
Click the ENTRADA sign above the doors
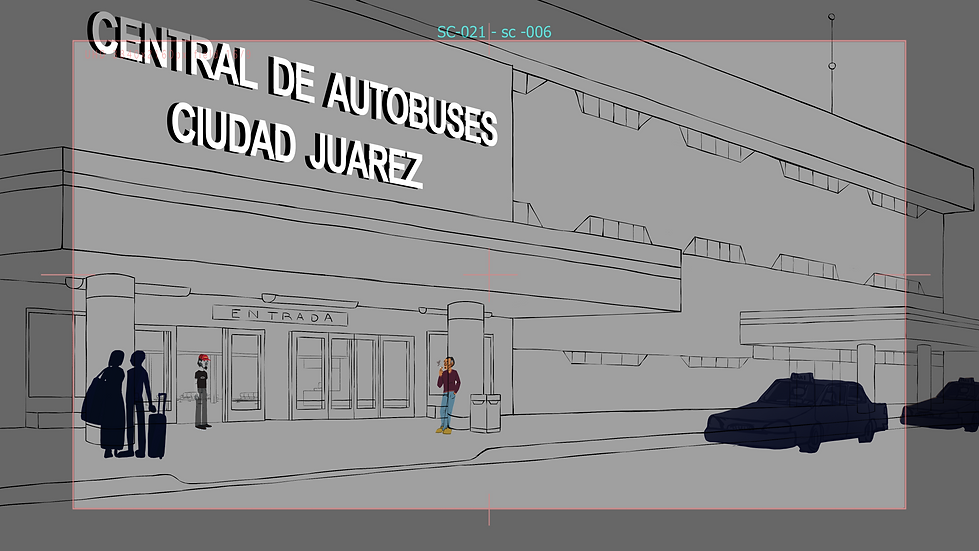point(280,316)
